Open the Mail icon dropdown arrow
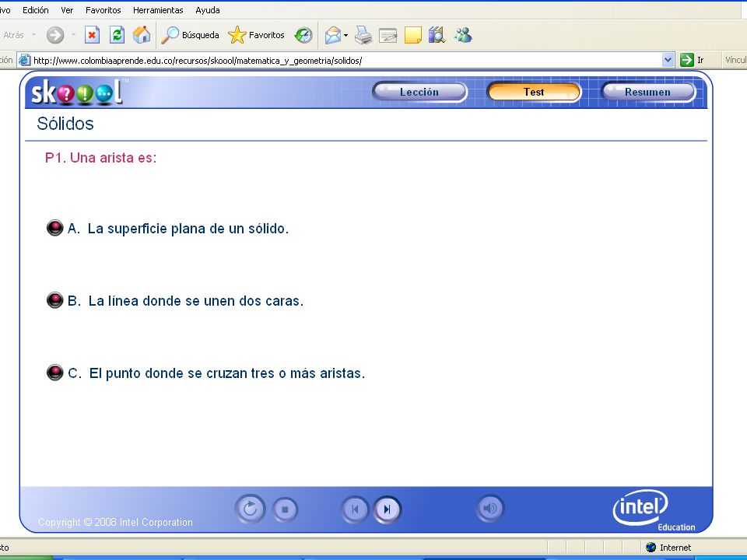Image resolution: width=747 pixels, height=560 pixels. (x=345, y=35)
